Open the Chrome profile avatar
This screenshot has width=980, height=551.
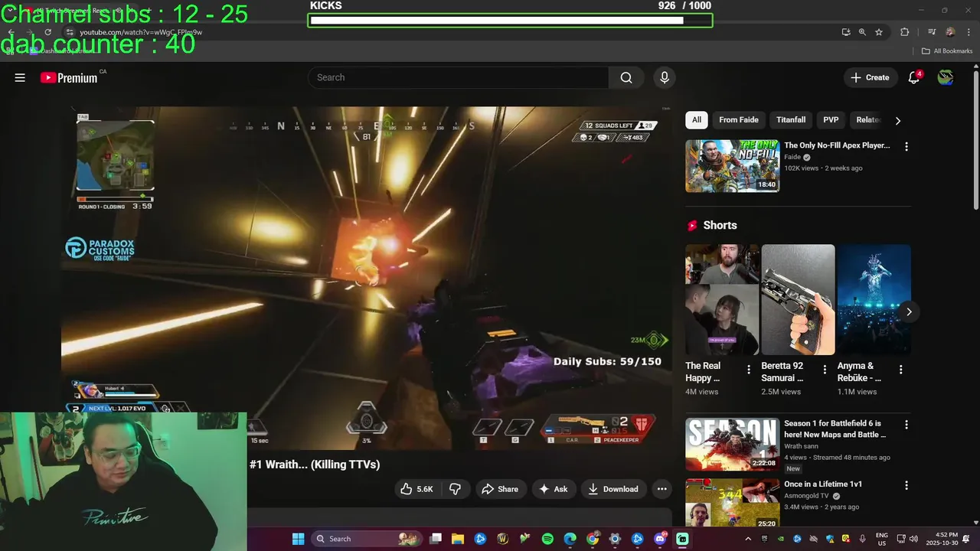(950, 32)
